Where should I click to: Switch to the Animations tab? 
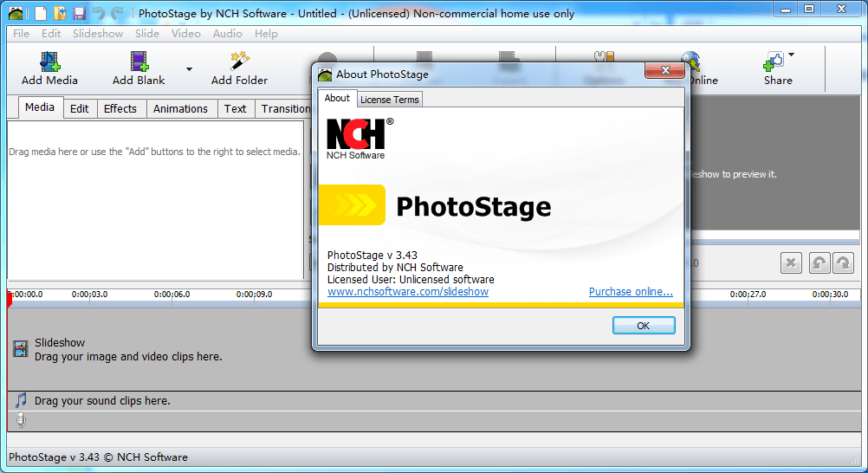180,108
